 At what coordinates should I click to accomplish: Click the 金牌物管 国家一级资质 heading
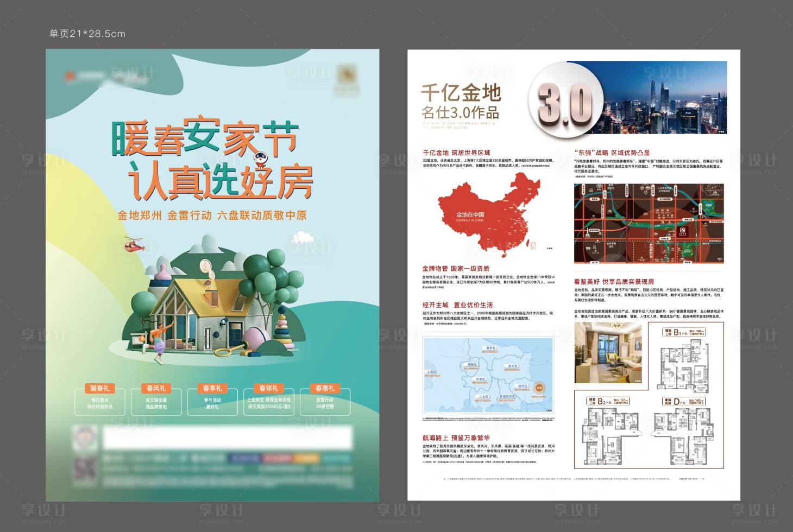click(456, 268)
